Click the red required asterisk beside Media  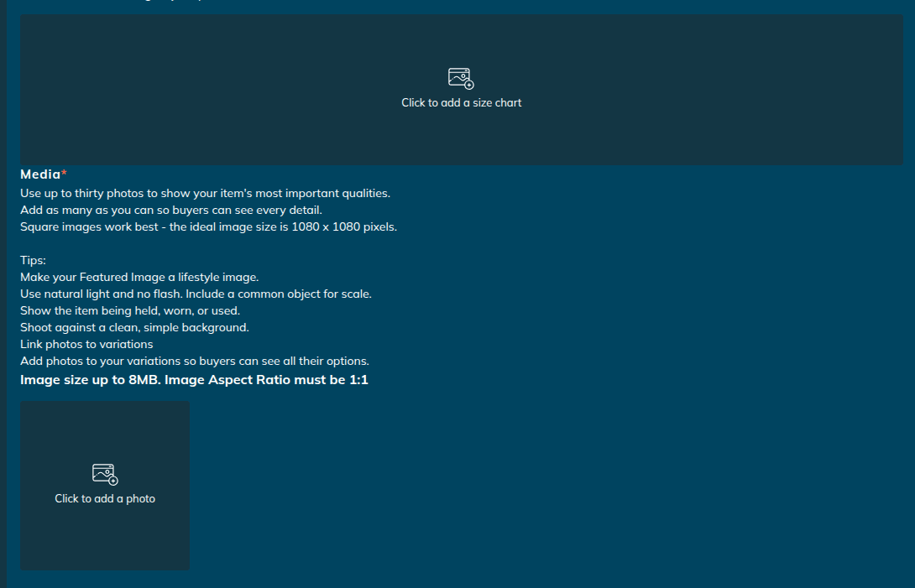(x=65, y=174)
